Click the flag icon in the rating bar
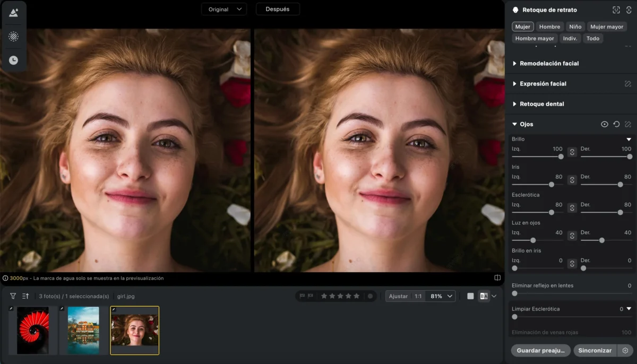This screenshot has width=637, height=364. click(x=302, y=296)
